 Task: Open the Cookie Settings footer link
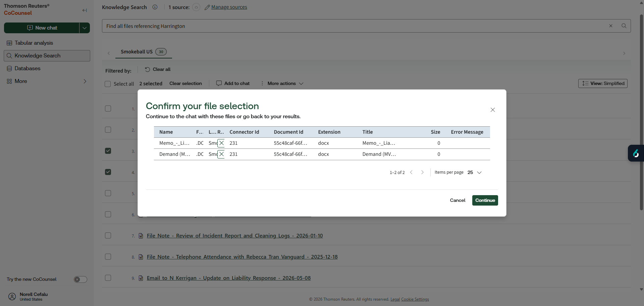(415, 299)
